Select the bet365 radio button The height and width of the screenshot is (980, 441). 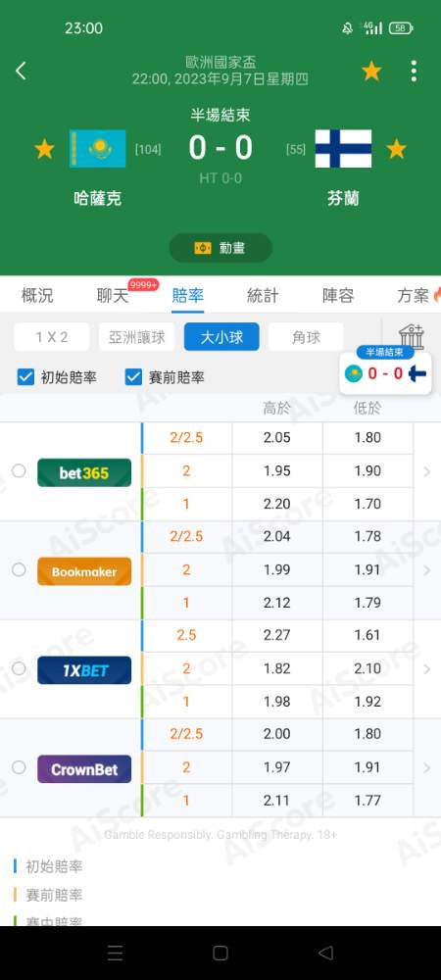pyautogui.click(x=19, y=470)
